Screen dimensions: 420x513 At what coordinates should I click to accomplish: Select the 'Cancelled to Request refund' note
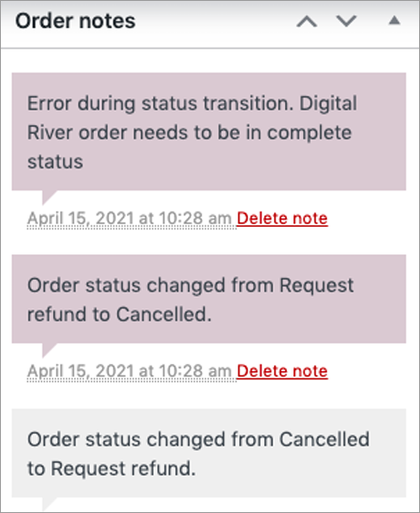(x=209, y=453)
